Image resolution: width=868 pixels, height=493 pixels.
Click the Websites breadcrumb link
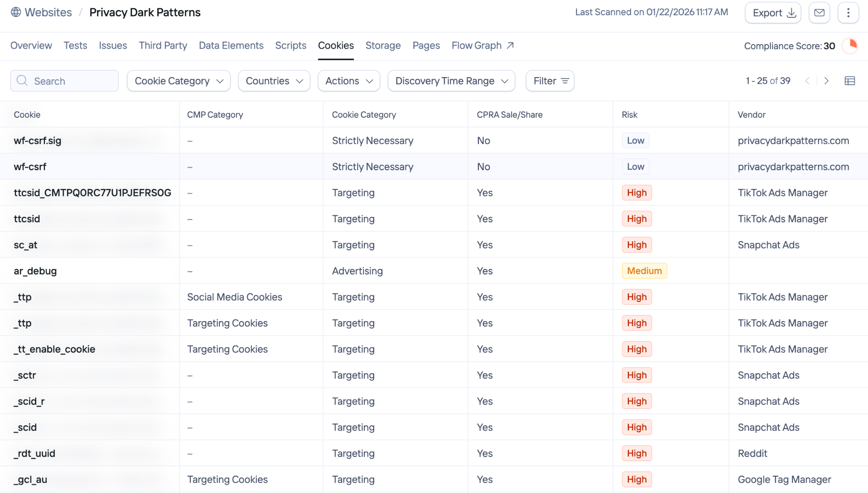(48, 12)
